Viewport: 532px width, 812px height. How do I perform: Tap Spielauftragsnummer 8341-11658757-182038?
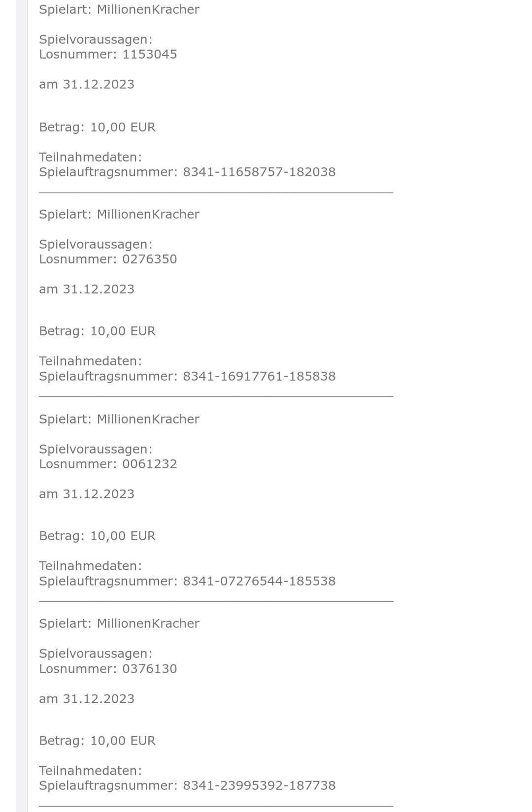[x=187, y=172]
